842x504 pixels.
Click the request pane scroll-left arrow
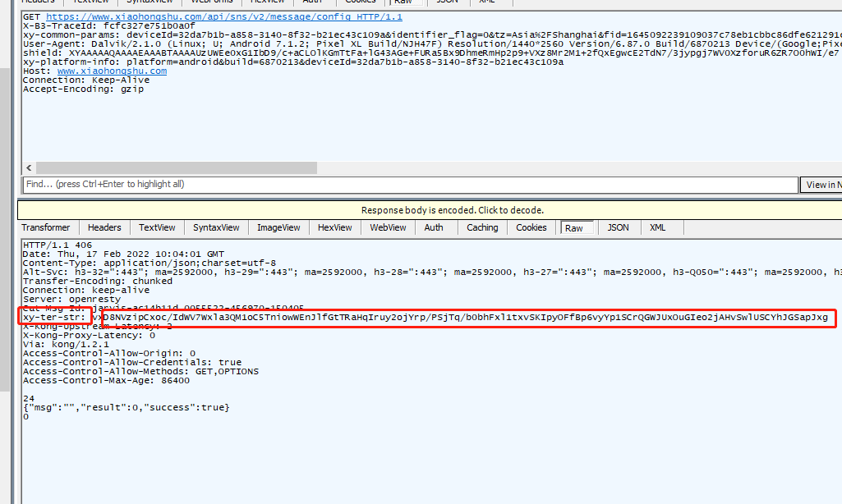[29, 168]
